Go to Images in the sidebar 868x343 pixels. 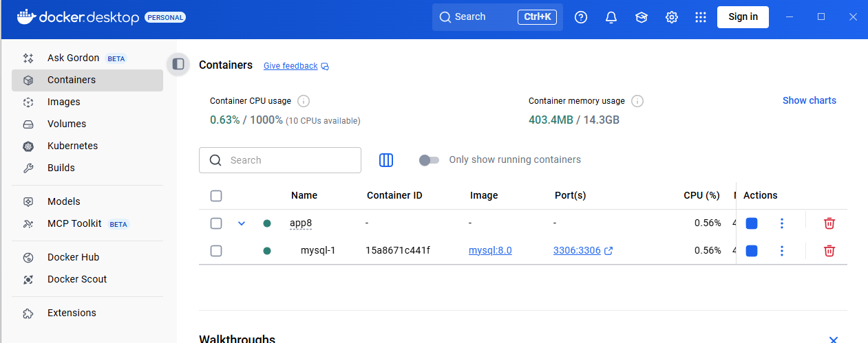point(87,102)
